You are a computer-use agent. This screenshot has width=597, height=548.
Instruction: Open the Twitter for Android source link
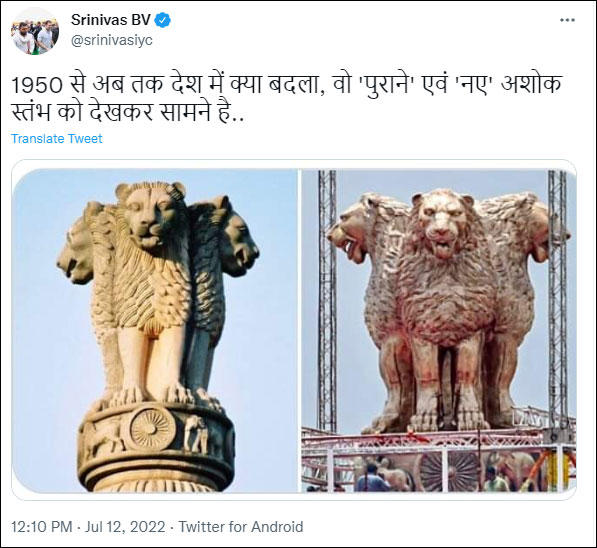(x=241, y=527)
